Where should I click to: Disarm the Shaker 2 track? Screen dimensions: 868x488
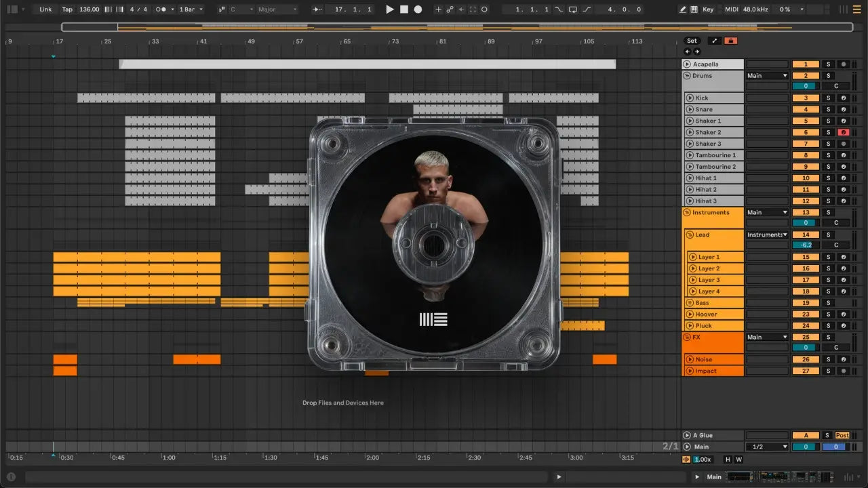[x=844, y=132]
